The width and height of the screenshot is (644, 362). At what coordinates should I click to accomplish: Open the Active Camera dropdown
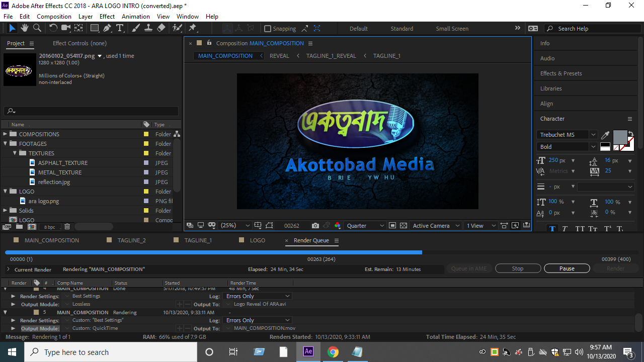[436, 226]
